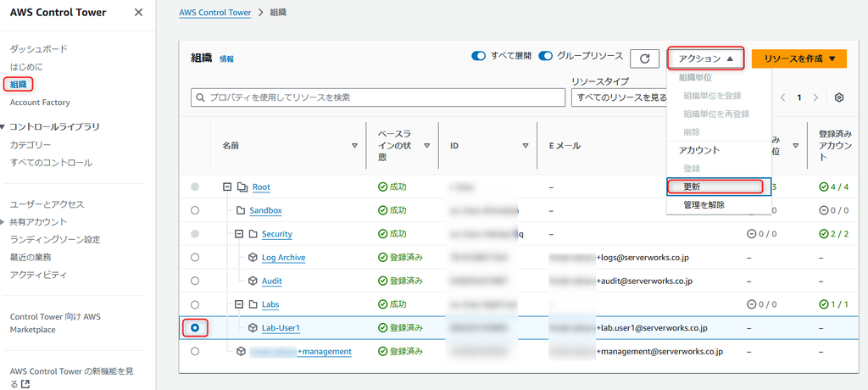Screen dimensions: 868x390
Task: Click the refresh icon button
Action: point(644,58)
